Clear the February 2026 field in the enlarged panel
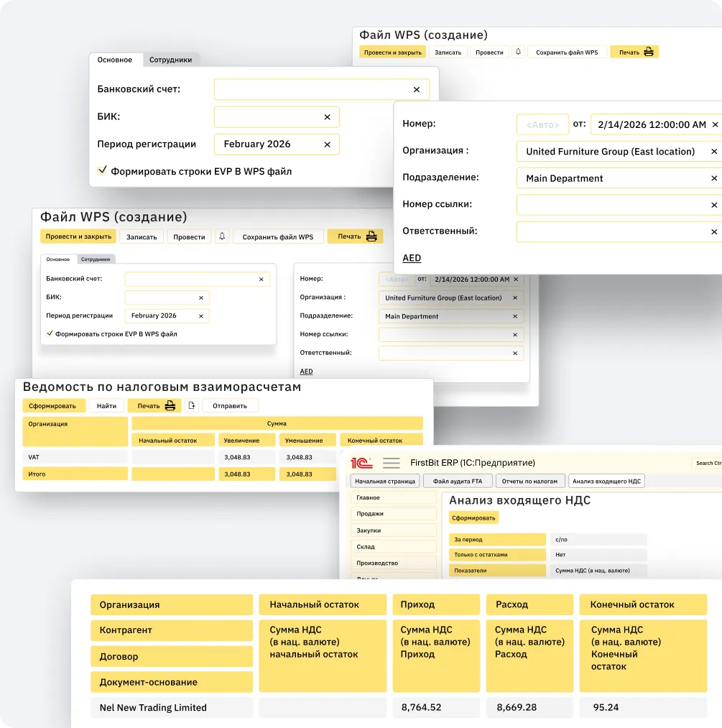 coord(327,144)
